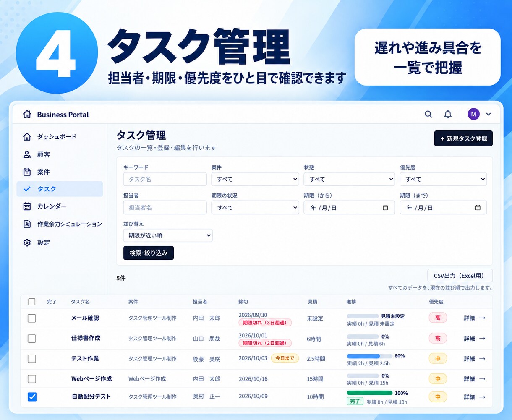Viewport: 512px width, 420px height.
Task: Click the 締切 column header
Action: click(244, 302)
